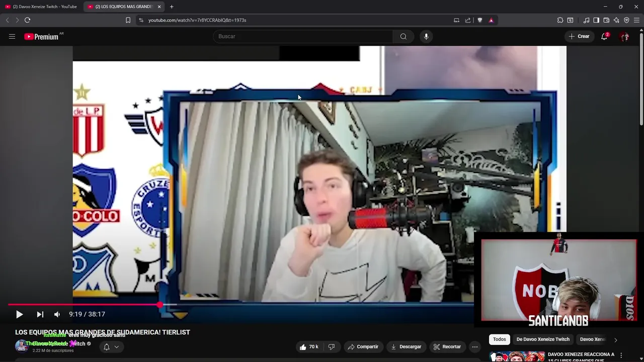Like the video with 70 k likes
Viewport: 644px width, 362px height.
pyautogui.click(x=309, y=347)
